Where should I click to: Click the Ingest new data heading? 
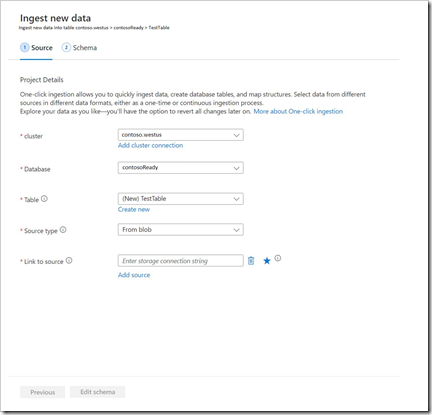[55, 18]
